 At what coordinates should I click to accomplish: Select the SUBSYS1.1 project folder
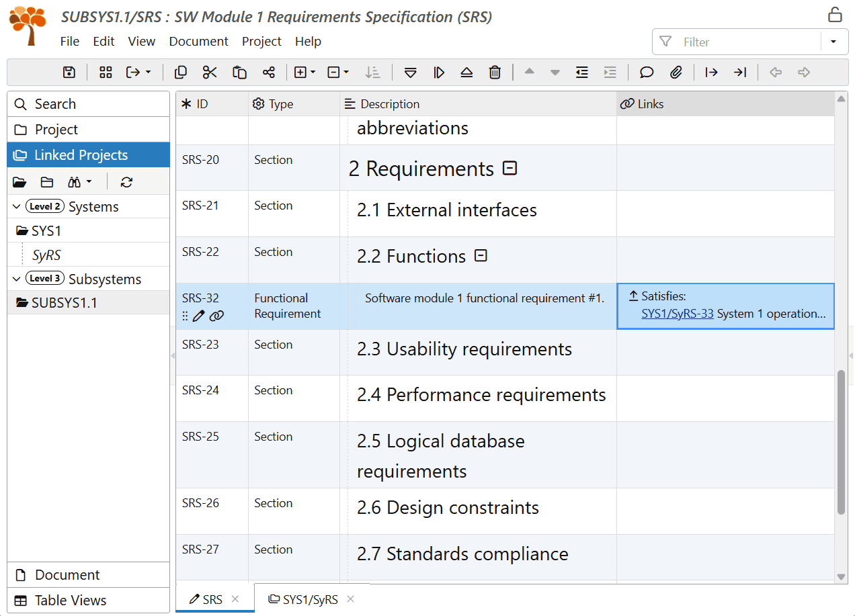(56, 303)
